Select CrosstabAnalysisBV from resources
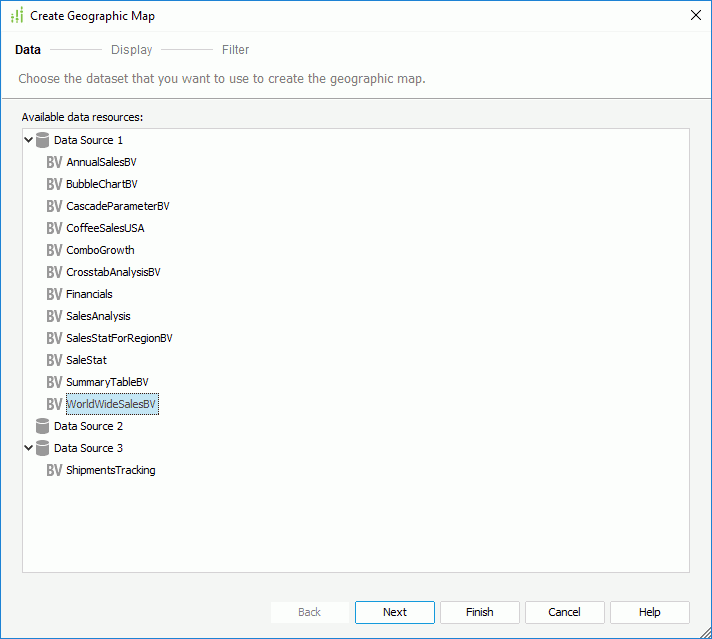The width and height of the screenshot is (712, 639). pyautogui.click(x=114, y=272)
